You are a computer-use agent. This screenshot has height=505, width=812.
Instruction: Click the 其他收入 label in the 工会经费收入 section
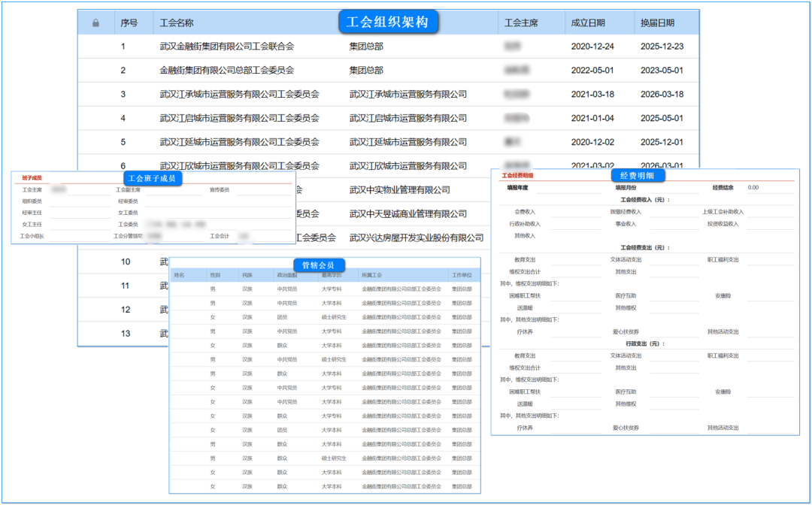(525, 236)
